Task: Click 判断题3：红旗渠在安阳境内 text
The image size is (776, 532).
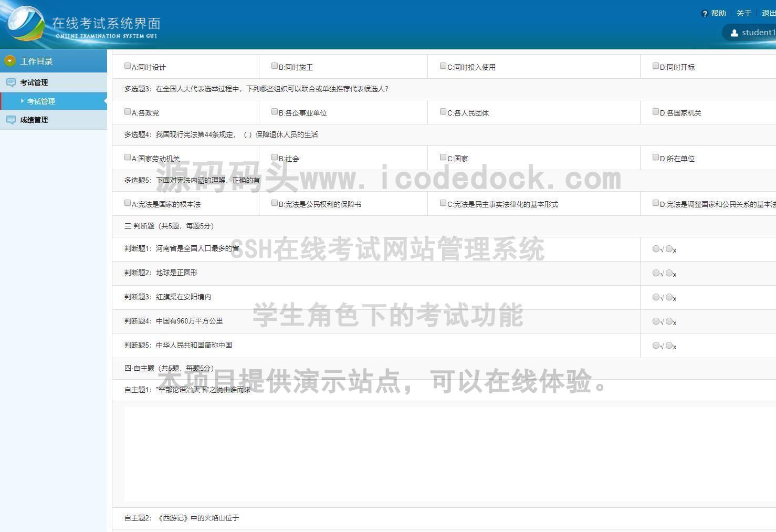Action: 168,297
